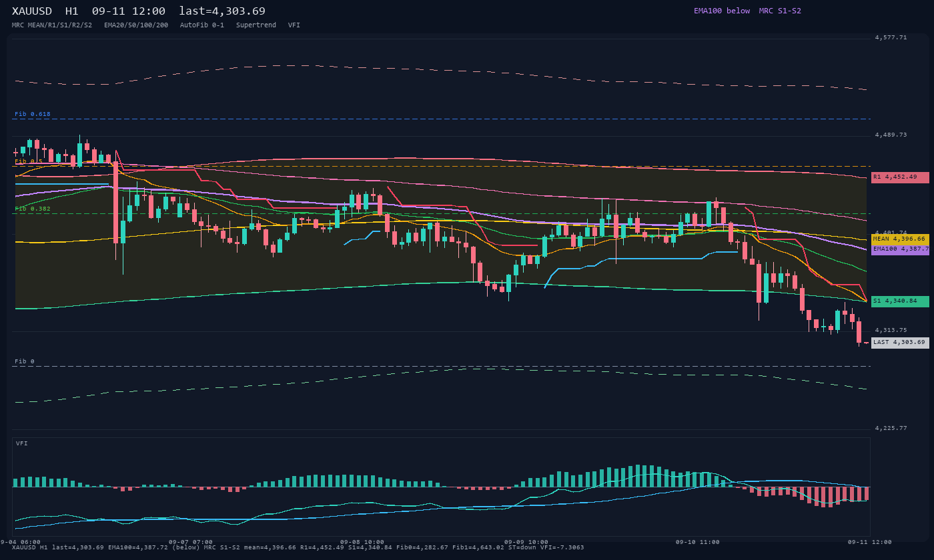The image size is (934, 560).
Task: Click the 4,577.71 price axis label
Action: click(891, 37)
